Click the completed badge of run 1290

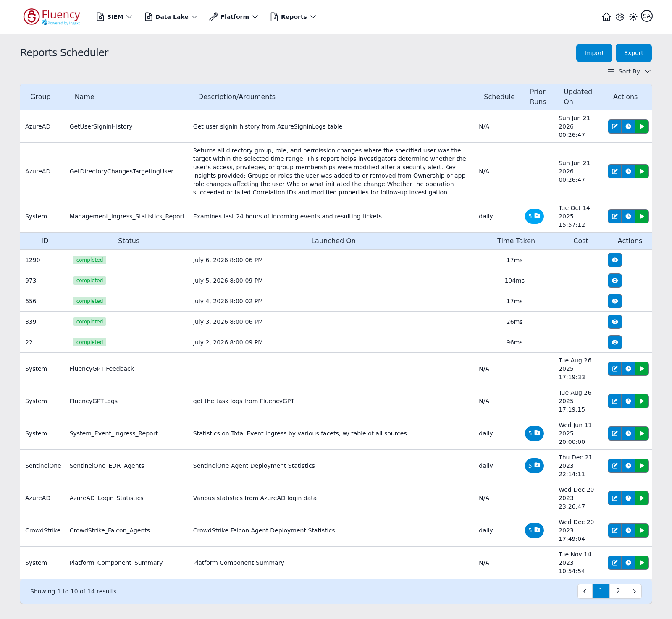click(89, 260)
